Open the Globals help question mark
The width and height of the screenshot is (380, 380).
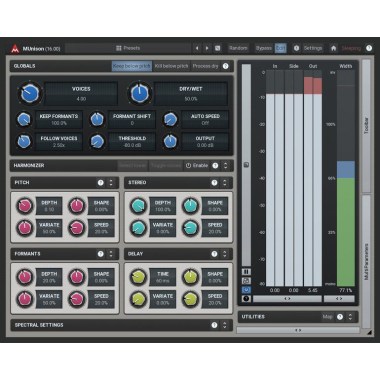[226, 66]
